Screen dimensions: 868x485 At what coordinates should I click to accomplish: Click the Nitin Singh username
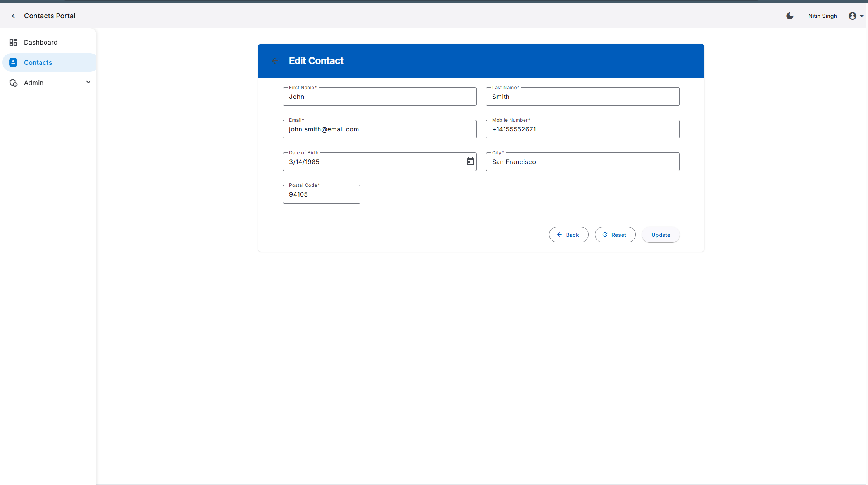click(822, 16)
